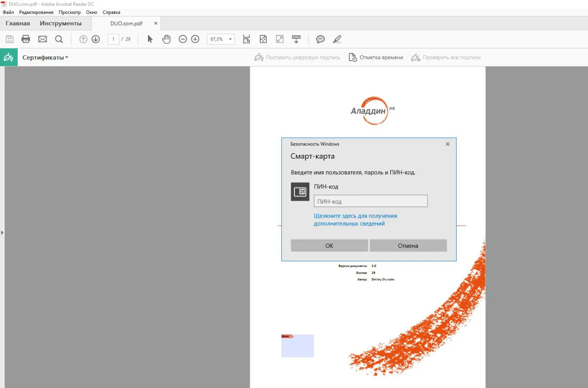Click the ПИН-код input field
This screenshot has height=388, width=588.
tap(371, 201)
